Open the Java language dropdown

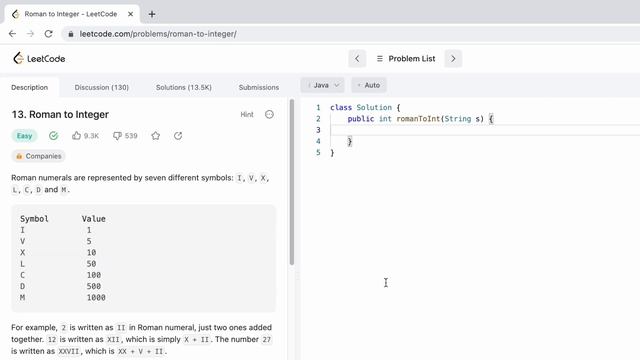click(322, 85)
